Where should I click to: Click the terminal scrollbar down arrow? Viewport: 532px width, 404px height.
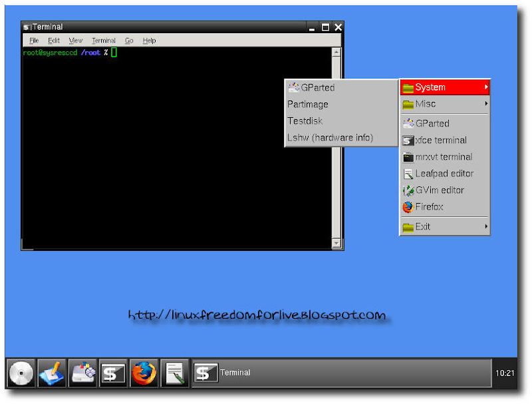(x=336, y=243)
